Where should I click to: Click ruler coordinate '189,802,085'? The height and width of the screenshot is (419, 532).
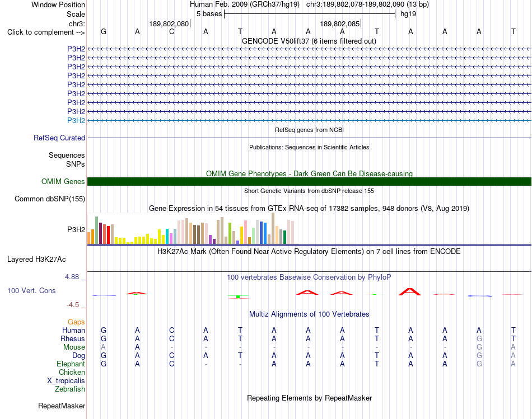click(339, 23)
